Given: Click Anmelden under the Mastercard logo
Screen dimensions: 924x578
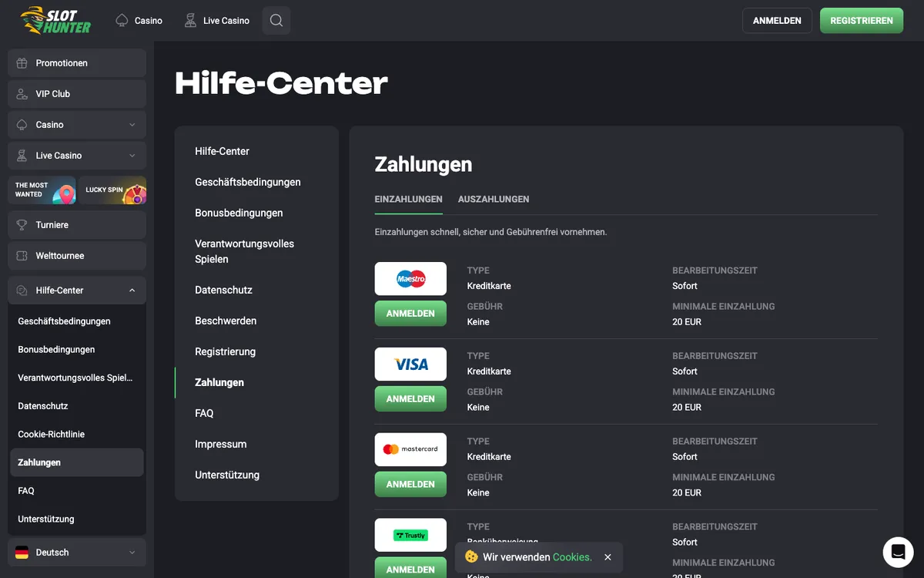Looking at the screenshot, I should tap(410, 485).
